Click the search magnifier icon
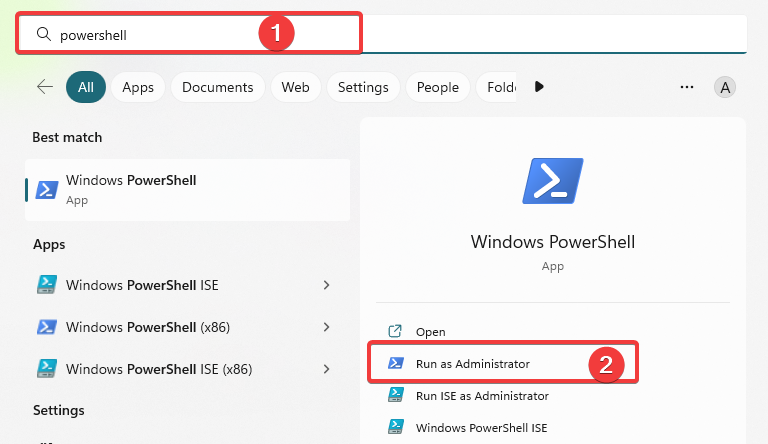 click(44, 34)
